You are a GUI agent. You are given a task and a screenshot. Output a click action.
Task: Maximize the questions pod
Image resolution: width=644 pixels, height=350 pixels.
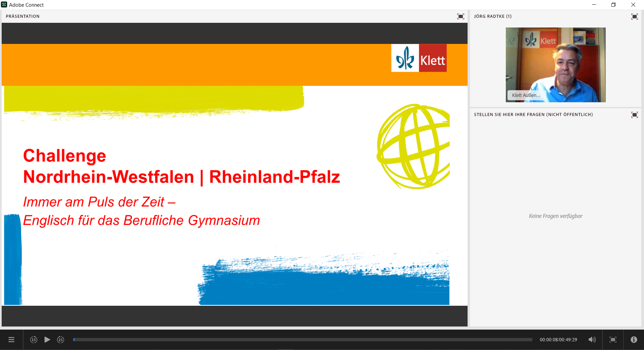[x=634, y=115]
